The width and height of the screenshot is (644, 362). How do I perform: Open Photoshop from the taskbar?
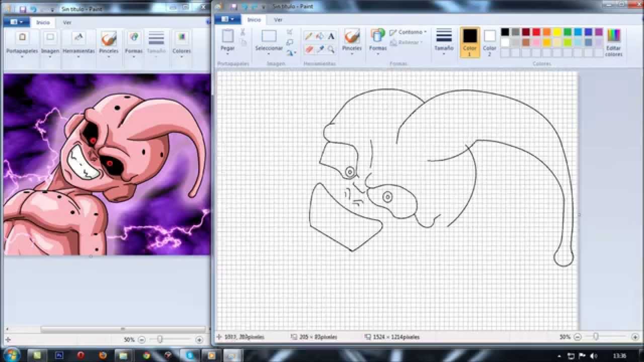(59, 355)
